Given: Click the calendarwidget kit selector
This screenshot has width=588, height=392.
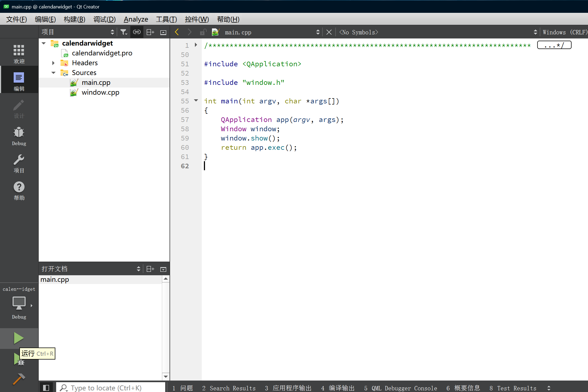Looking at the screenshot, I should click(19, 303).
